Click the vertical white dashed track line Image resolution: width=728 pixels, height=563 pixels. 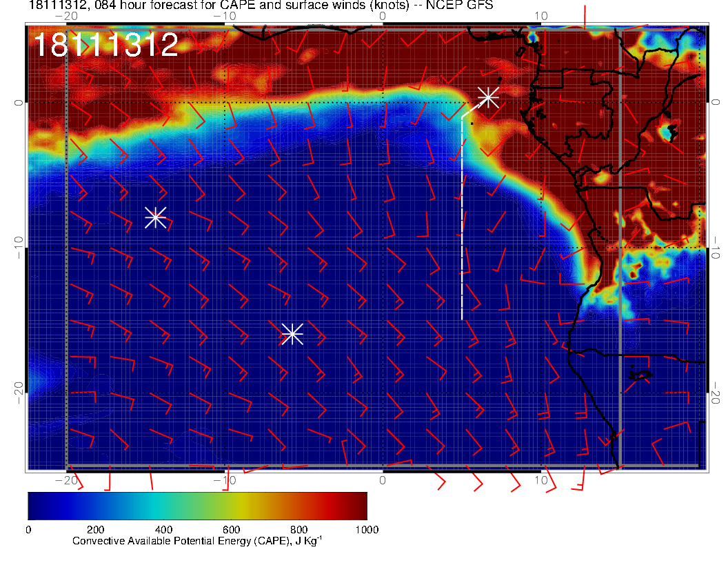point(462,221)
